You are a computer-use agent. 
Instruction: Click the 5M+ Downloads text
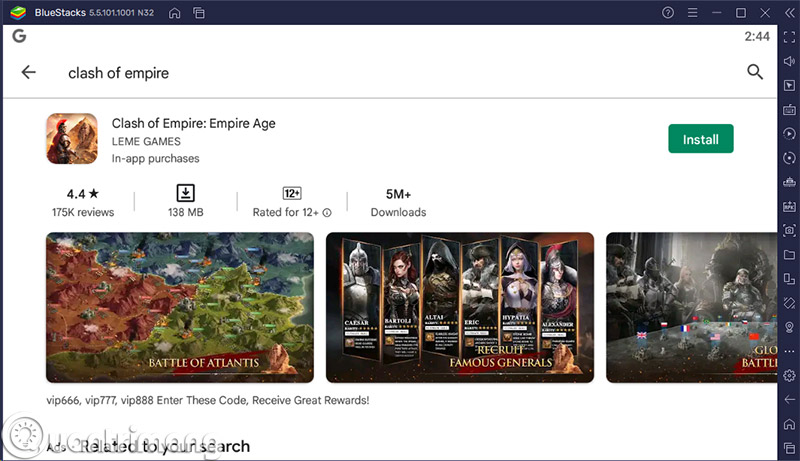click(x=398, y=203)
